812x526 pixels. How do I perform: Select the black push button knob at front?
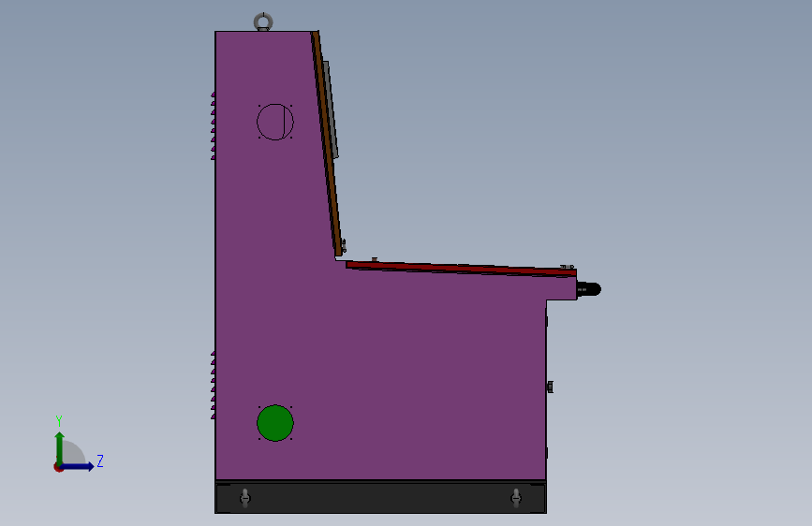pyautogui.click(x=589, y=289)
